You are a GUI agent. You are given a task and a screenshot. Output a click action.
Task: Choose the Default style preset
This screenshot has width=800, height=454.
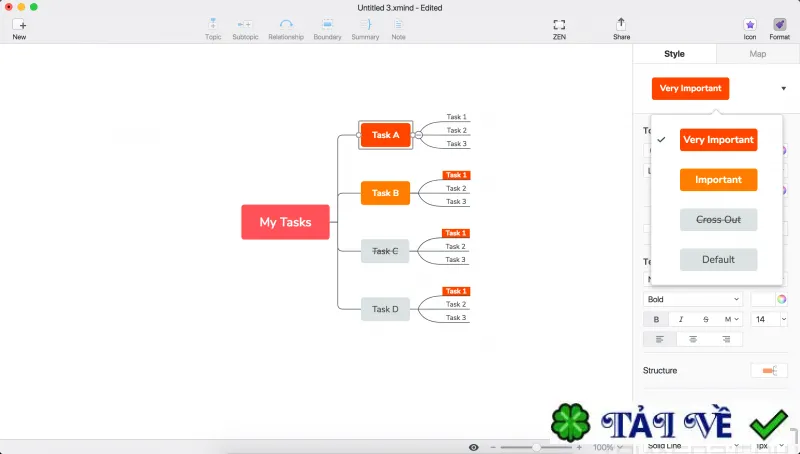(x=718, y=260)
